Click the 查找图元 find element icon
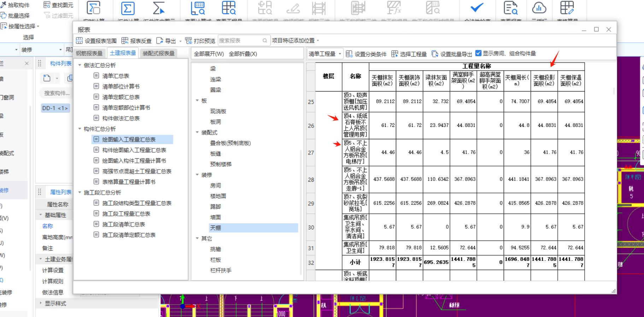Viewport: 644px width, 317px height. (x=47, y=5)
